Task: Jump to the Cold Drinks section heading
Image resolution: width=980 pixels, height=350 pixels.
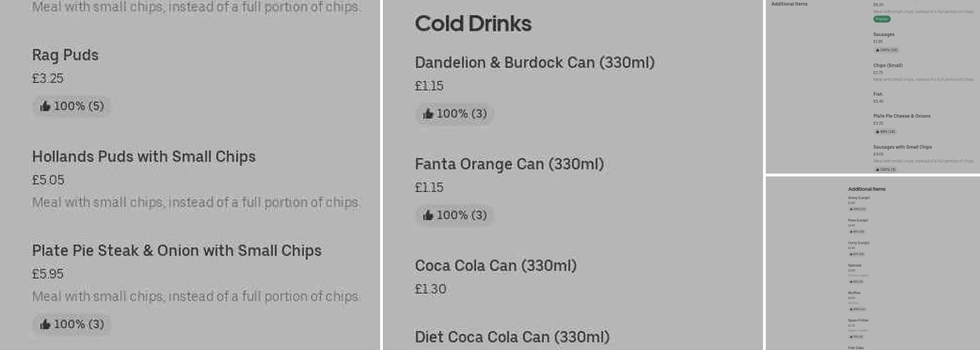Action: (x=473, y=24)
